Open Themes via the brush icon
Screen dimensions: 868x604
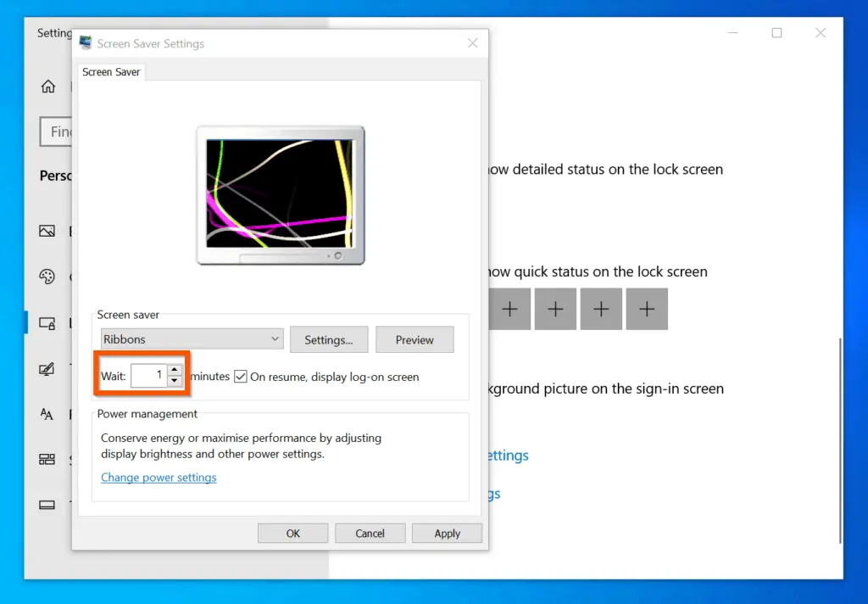(x=47, y=369)
